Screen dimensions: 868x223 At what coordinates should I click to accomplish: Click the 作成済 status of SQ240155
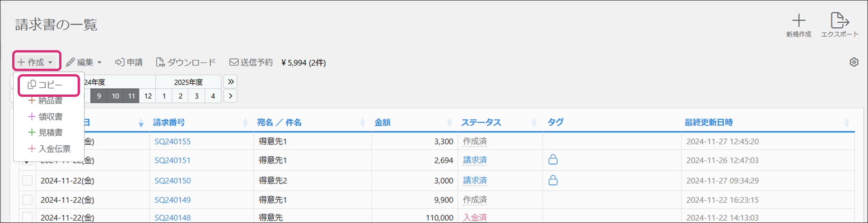pos(475,142)
